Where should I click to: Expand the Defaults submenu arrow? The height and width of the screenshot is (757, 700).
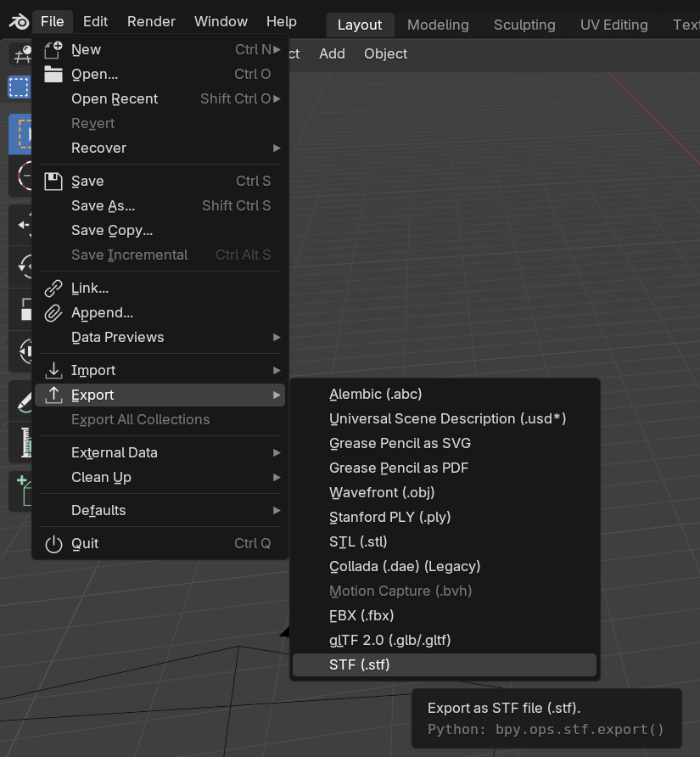tap(277, 510)
